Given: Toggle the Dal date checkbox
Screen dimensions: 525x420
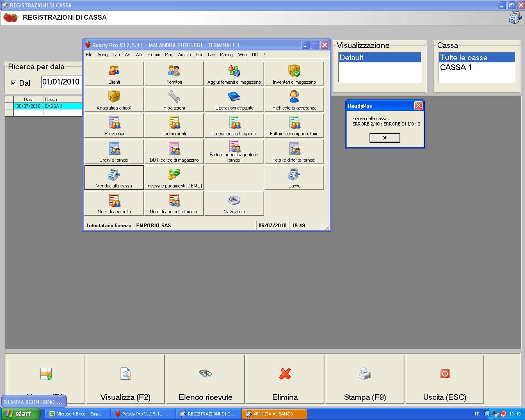Looking at the screenshot, I should tap(14, 83).
